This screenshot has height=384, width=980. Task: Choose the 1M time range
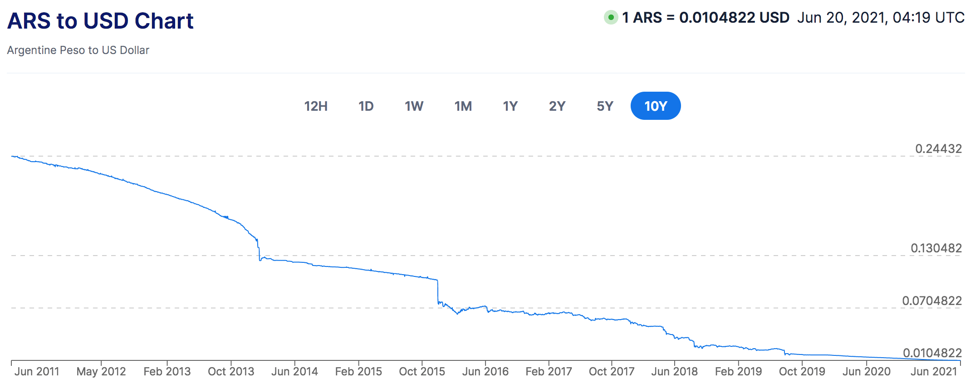tap(463, 106)
